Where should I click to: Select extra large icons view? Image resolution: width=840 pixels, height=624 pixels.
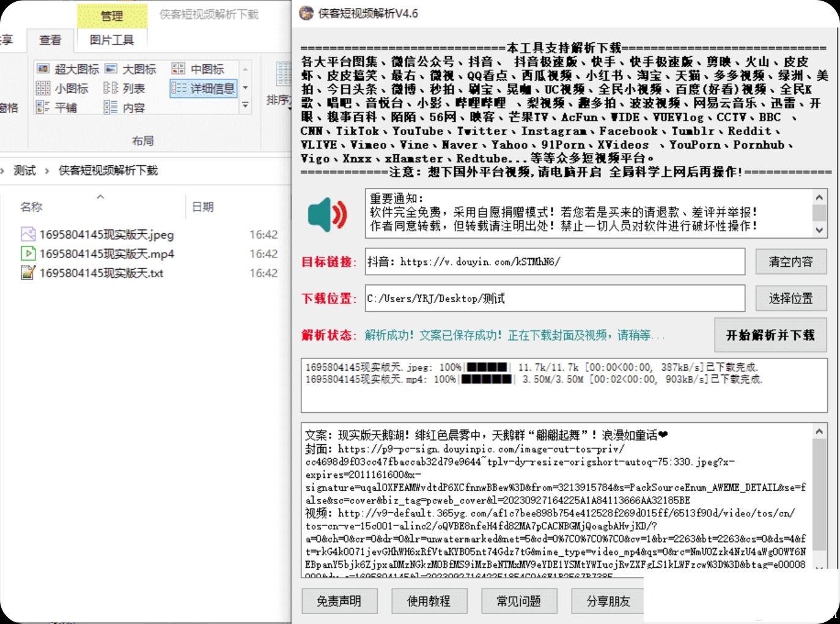point(68,69)
